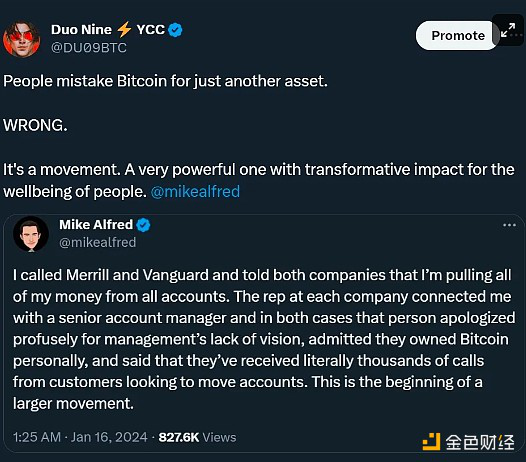Click the yellow Jinse Finance logo icon
Viewport: 526px width, 462px height.
pos(431,442)
